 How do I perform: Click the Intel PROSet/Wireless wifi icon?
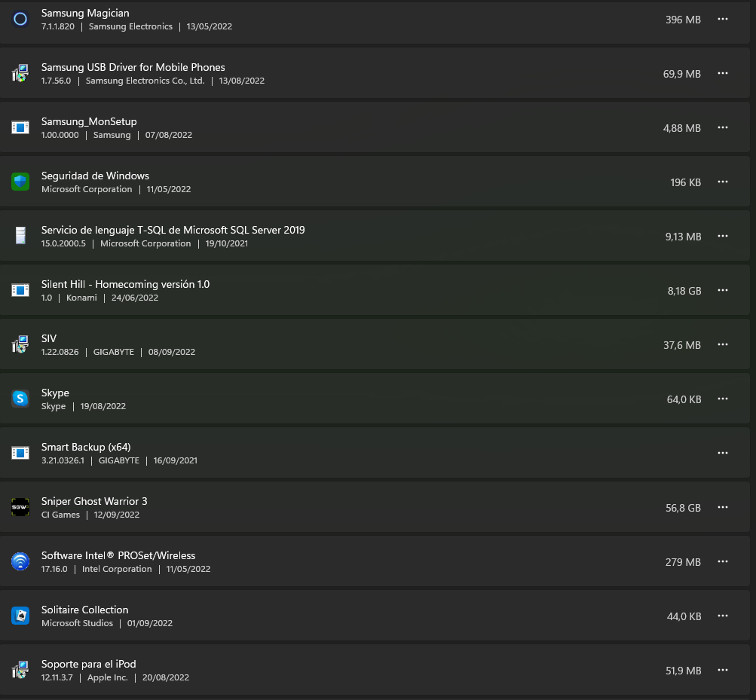[20, 561]
